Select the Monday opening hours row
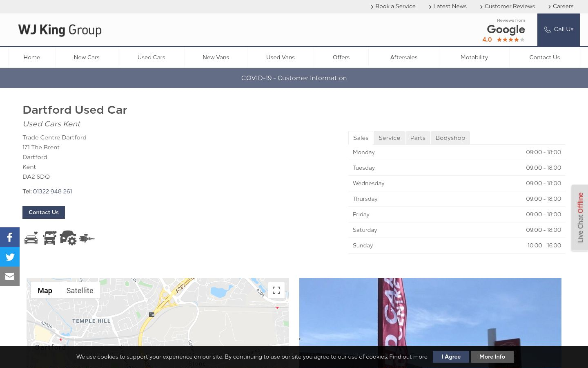This screenshot has width=588, height=368. (457, 152)
